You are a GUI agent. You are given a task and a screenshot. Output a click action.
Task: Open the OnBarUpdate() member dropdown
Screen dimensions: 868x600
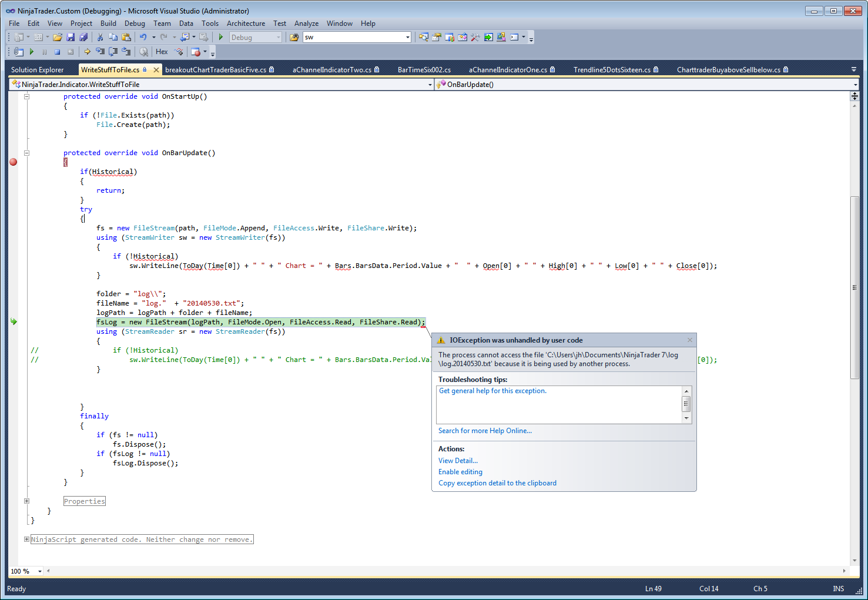point(855,85)
